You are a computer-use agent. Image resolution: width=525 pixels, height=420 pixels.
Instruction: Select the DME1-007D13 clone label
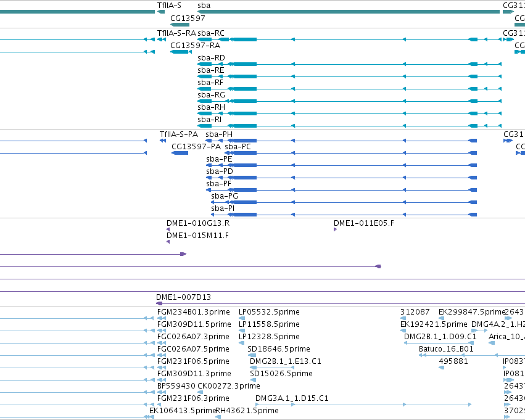[x=183, y=297]
